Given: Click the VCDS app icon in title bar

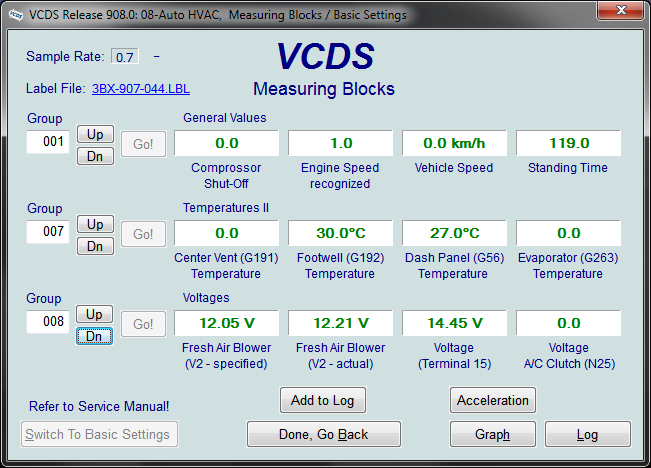Looking at the screenshot, I should [x=16, y=15].
